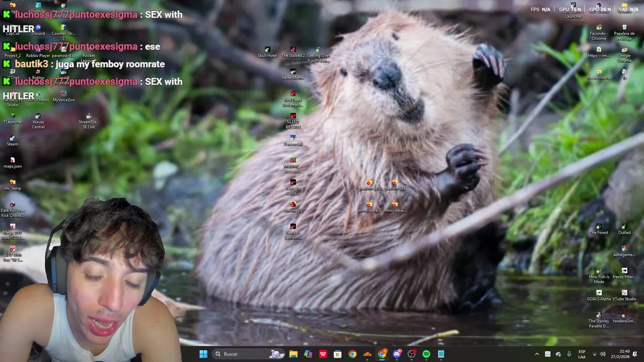Select the Red Dead Redemption shortcut
The image size is (644, 362).
pos(293,99)
